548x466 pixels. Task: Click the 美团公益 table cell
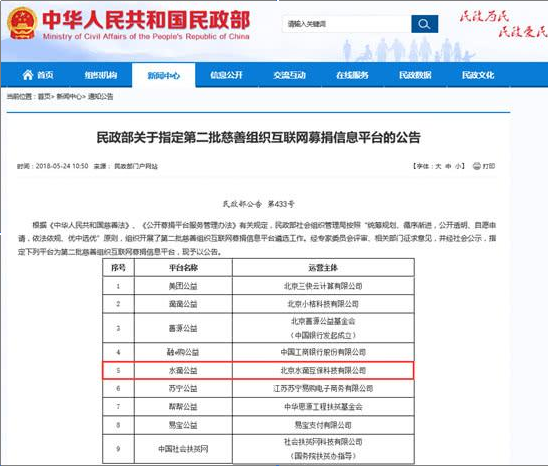pyautogui.click(x=183, y=286)
